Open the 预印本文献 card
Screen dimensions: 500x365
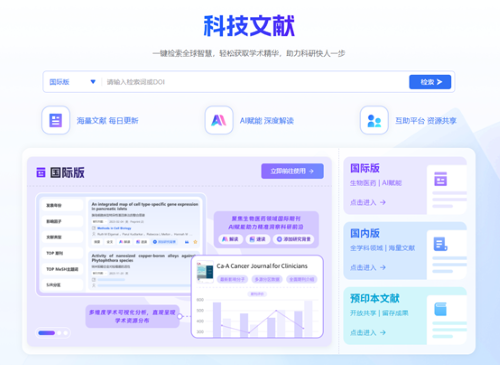405,316
